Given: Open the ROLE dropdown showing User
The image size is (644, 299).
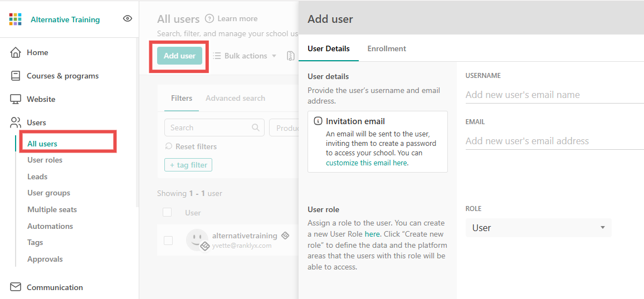Looking at the screenshot, I should coord(539,228).
